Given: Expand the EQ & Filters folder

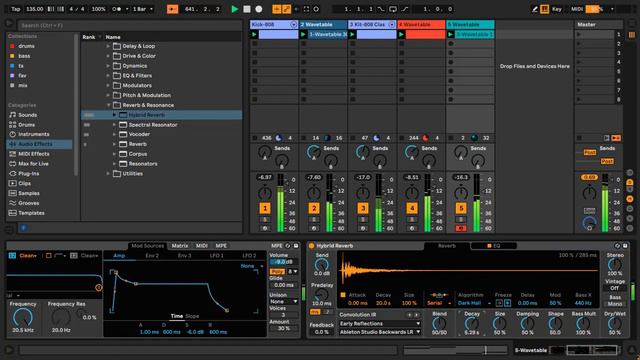Looking at the screenshot, I should pyautogui.click(x=108, y=76).
